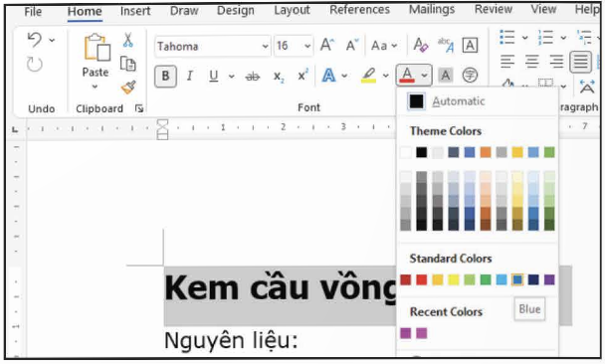Open font color dropdown arrow

pos(425,76)
